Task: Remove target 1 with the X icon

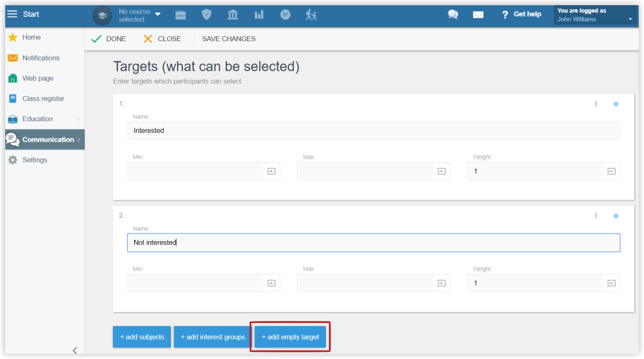Action: [616, 104]
